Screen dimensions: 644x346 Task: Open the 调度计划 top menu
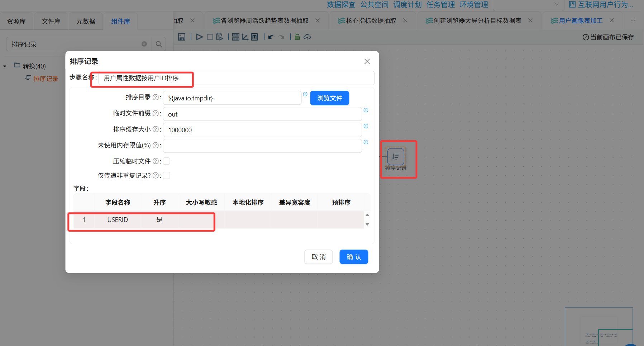[407, 5]
